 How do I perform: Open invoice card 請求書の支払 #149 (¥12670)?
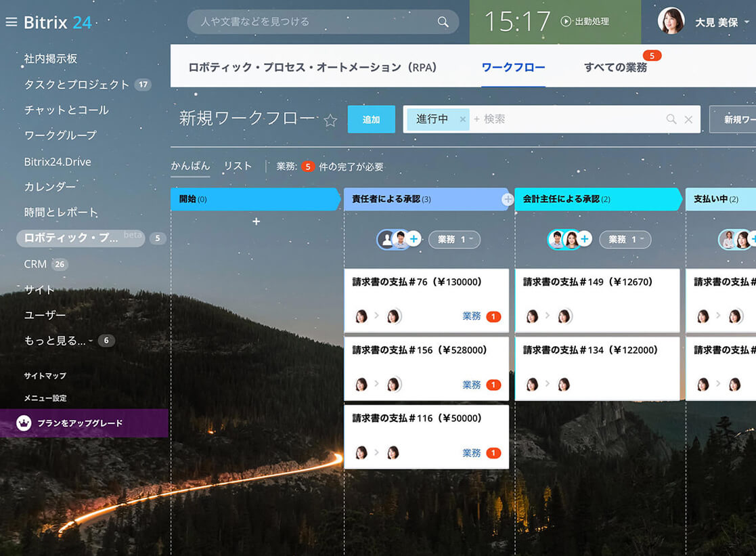coord(597,300)
